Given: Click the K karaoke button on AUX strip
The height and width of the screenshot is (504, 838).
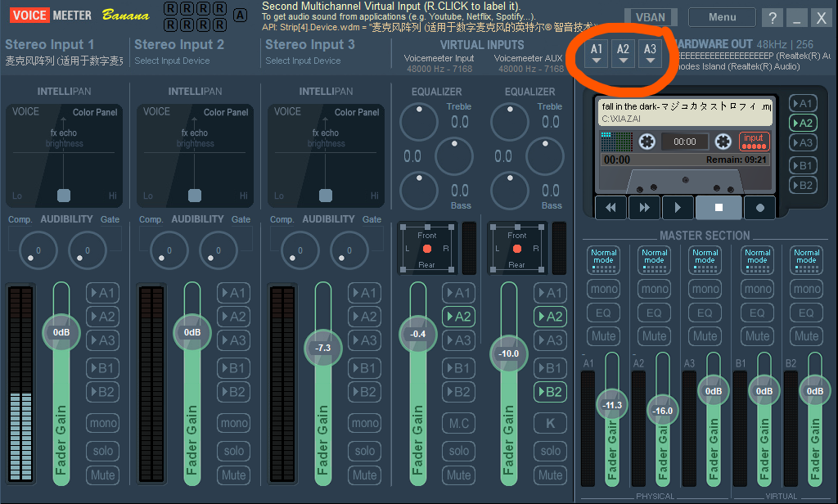Looking at the screenshot, I should point(550,423).
